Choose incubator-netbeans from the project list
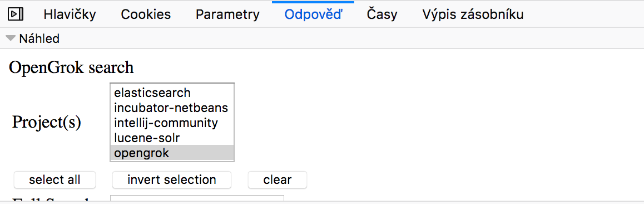This screenshot has height=204, width=644. click(172, 108)
